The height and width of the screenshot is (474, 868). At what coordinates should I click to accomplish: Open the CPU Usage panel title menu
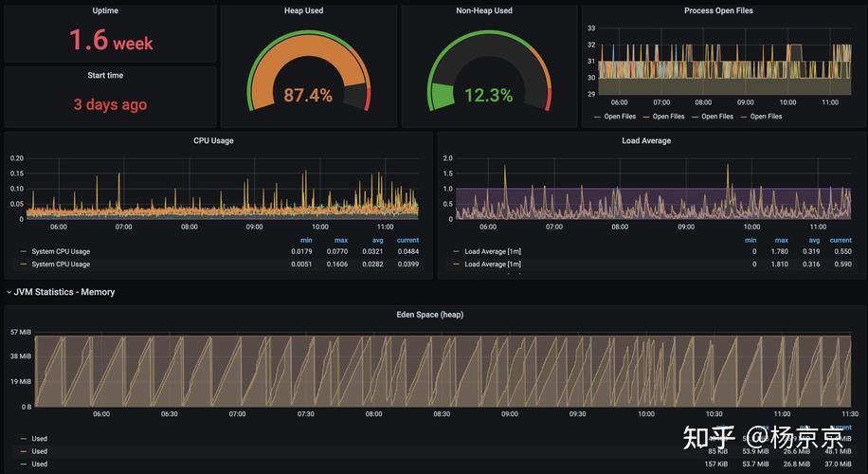pos(213,140)
